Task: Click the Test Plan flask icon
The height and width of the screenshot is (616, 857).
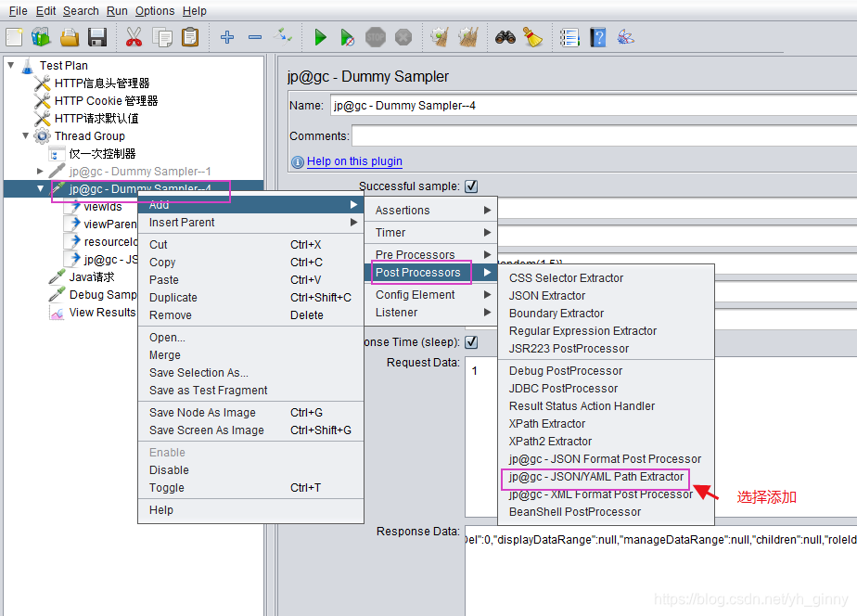Action: [x=27, y=66]
